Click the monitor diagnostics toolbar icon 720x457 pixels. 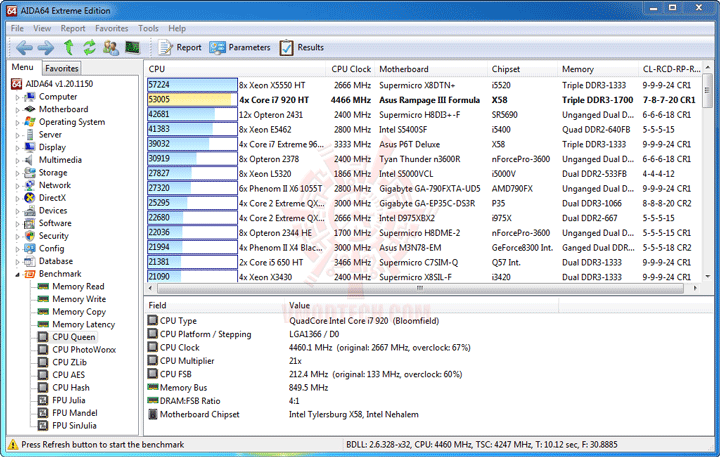pos(132,47)
